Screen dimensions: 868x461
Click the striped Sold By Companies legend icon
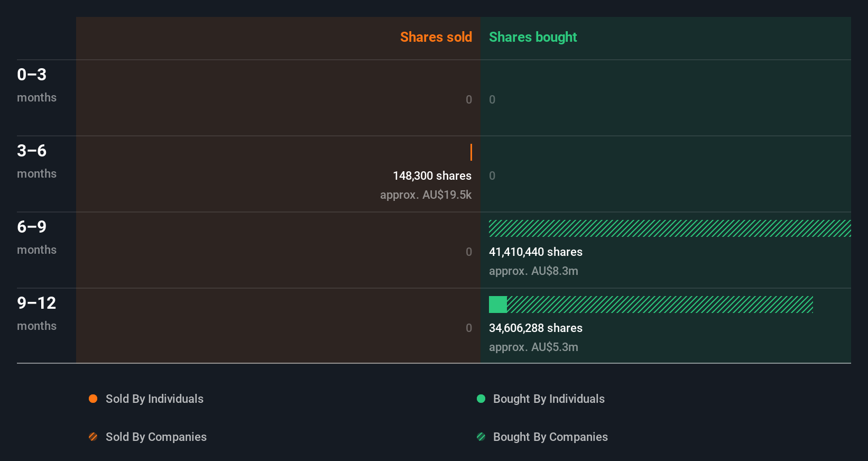(93, 437)
